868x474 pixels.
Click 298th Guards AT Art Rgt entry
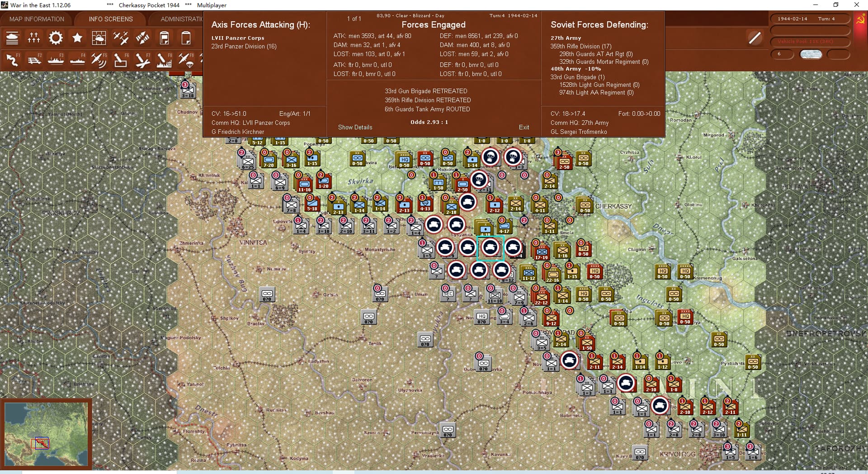(596, 54)
